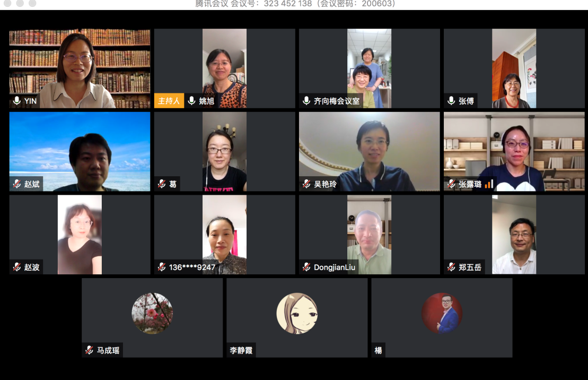This screenshot has width=588, height=380.
Task: Click the cartoon girl avatar of 李静霞
Action: tap(297, 313)
